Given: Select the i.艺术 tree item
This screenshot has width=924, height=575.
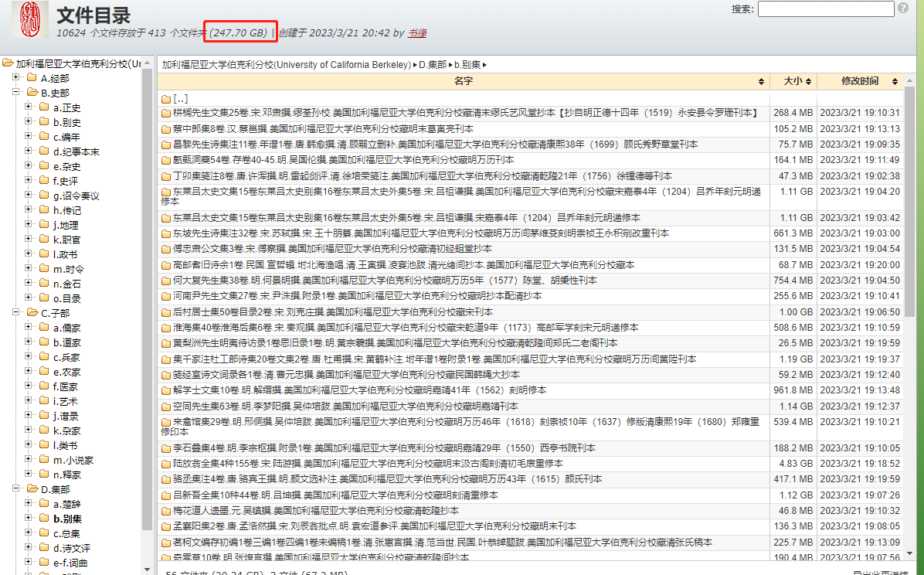Looking at the screenshot, I should (x=65, y=402).
